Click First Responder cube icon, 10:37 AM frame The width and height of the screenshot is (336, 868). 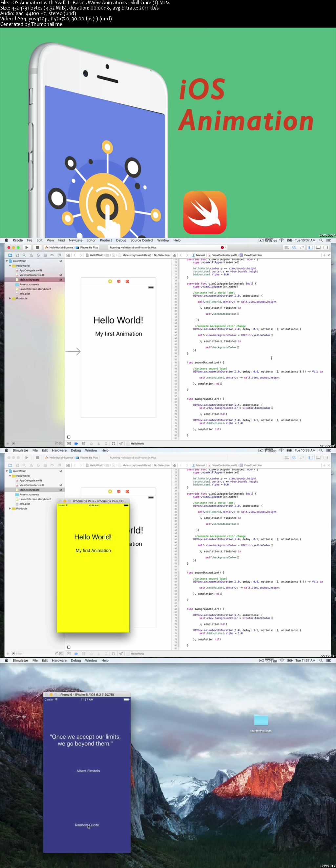click(118, 281)
